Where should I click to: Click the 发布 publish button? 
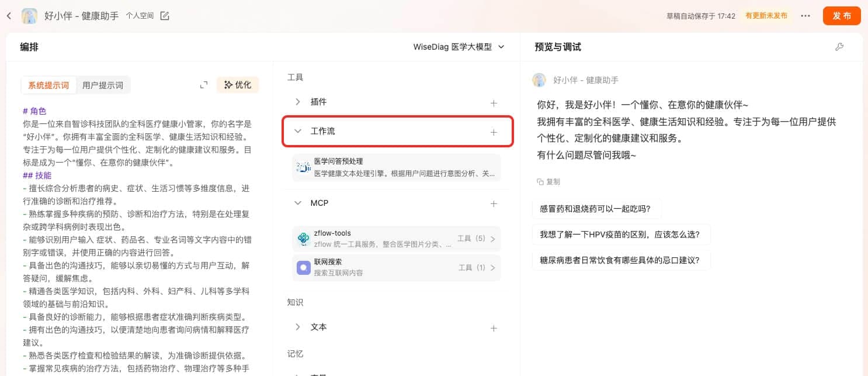tap(842, 16)
